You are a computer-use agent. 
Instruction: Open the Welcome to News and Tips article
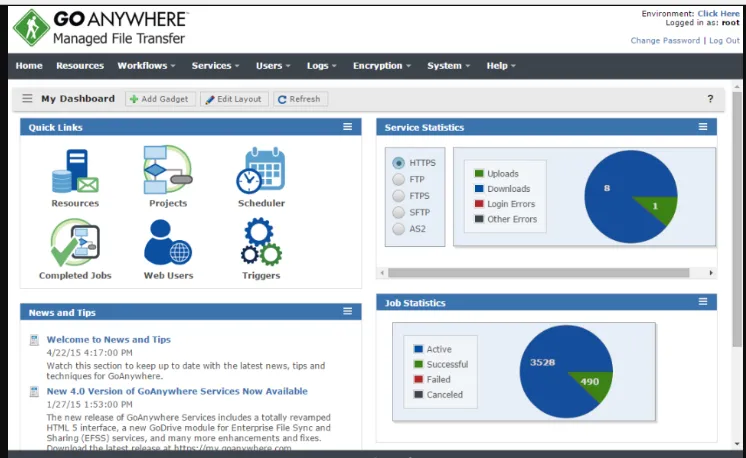click(108, 340)
